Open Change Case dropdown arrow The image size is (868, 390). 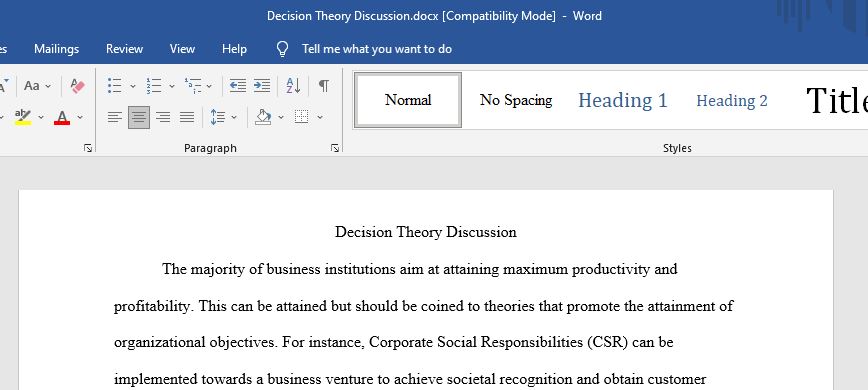click(x=48, y=86)
